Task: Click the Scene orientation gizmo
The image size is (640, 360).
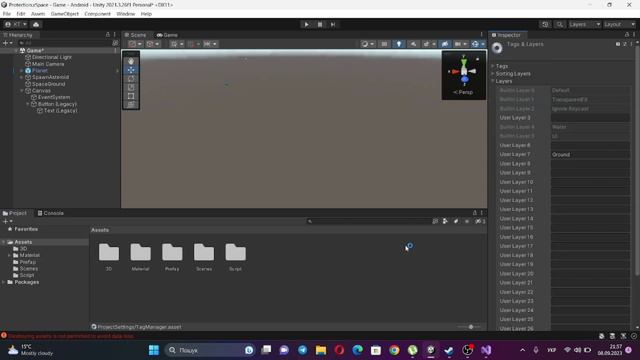Action: click(x=464, y=72)
